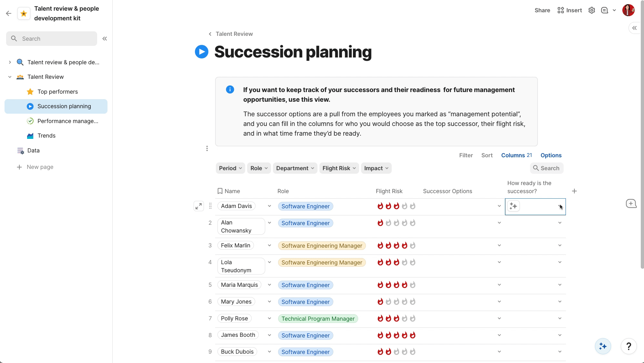The width and height of the screenshot is (644, 363).
Task: Set fifth flame on Adam Davis flight risk
Action: [413, 206]
